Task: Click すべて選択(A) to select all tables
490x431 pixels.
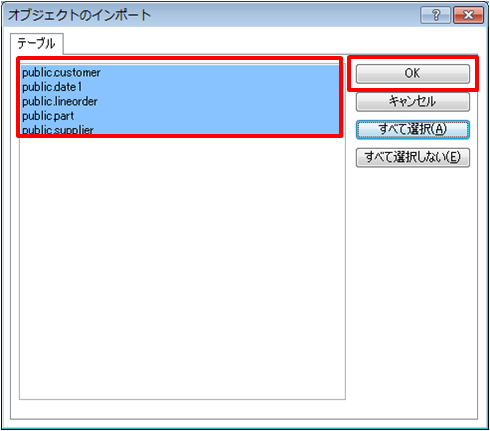Action: (x=413, y=129)
